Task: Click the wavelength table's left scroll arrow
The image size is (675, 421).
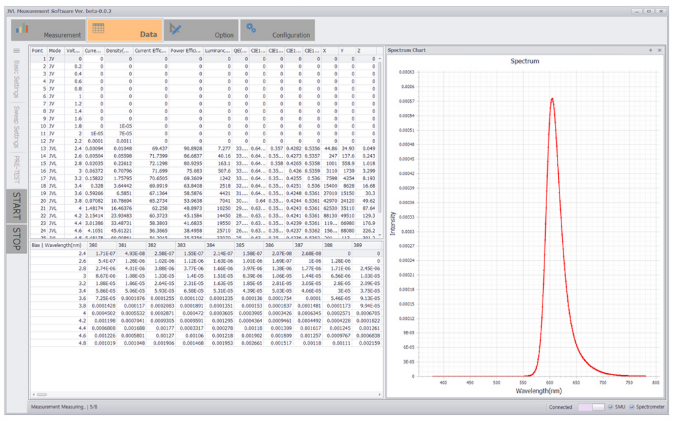Action: [34, 394]
